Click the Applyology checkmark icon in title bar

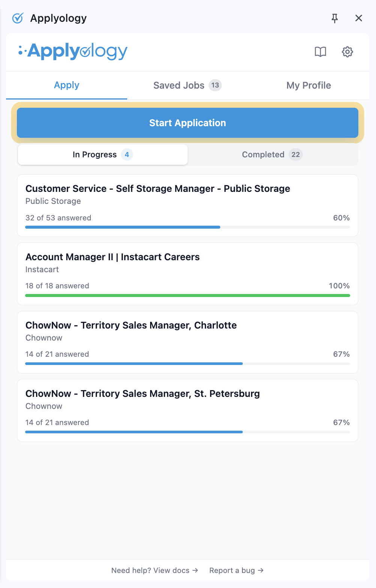tap(18, 18)
